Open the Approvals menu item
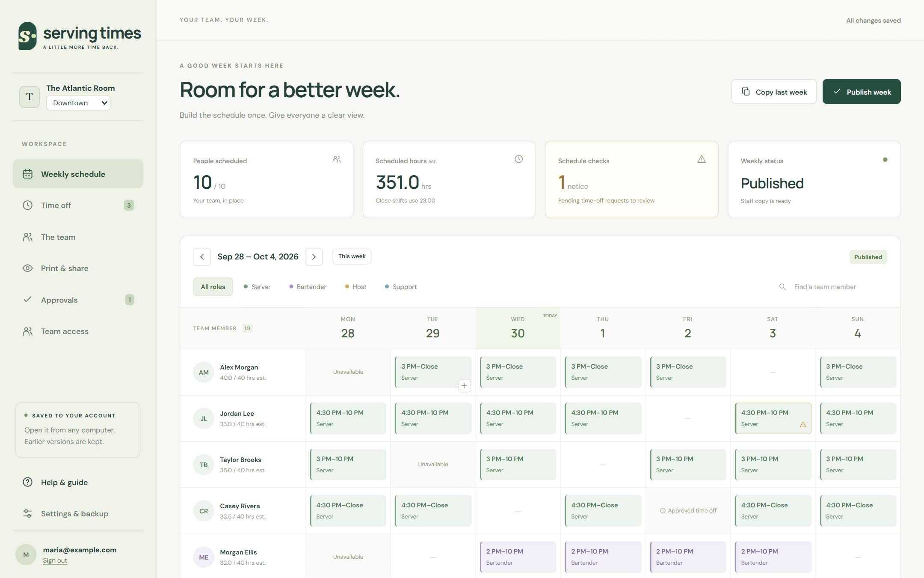 point(78,300)
